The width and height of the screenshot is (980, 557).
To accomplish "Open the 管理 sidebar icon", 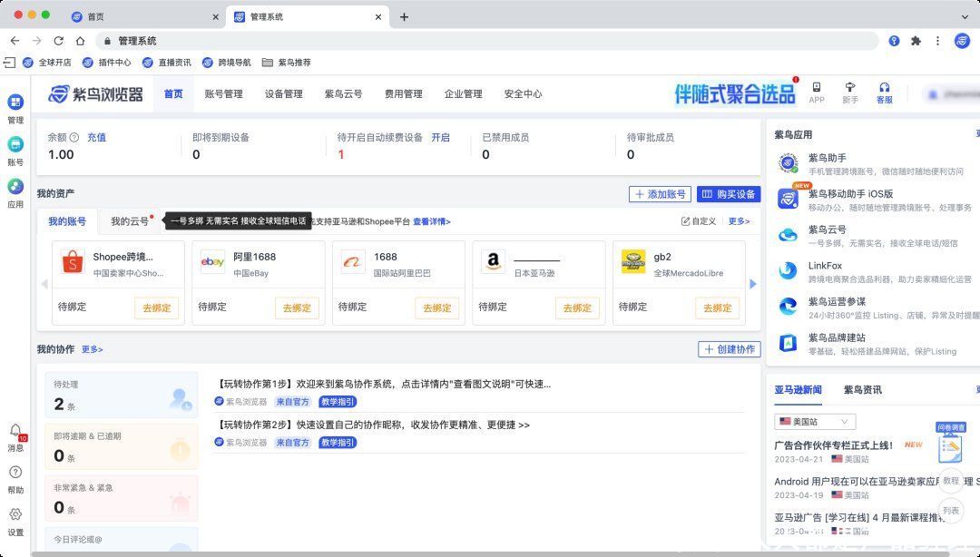I will coord(15,102).
